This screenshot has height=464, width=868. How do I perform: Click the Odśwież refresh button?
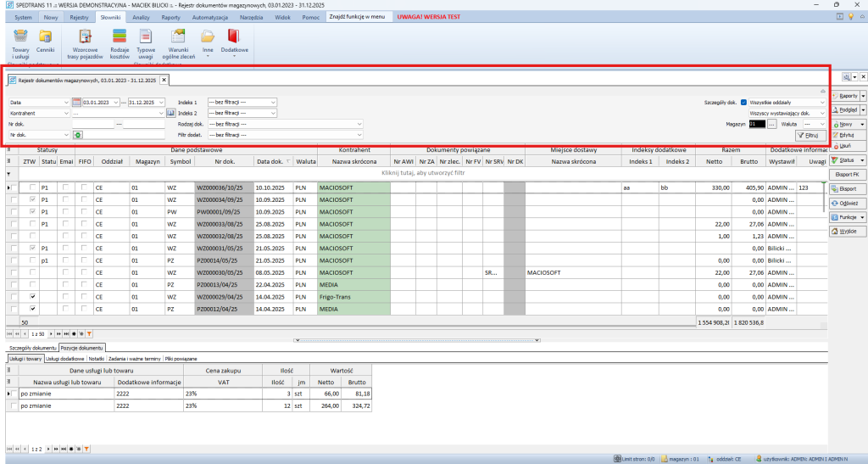coord(847,203)
